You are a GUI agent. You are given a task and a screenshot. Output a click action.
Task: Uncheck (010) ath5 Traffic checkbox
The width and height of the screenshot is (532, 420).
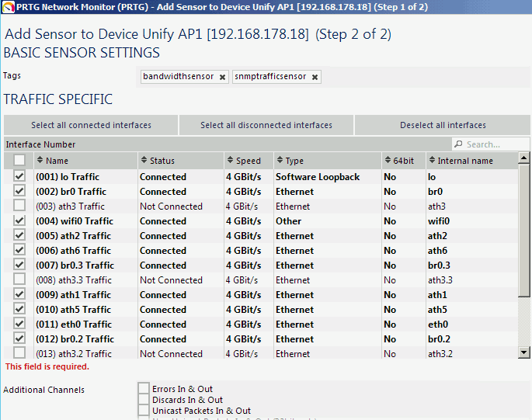[x=19, y=308]
